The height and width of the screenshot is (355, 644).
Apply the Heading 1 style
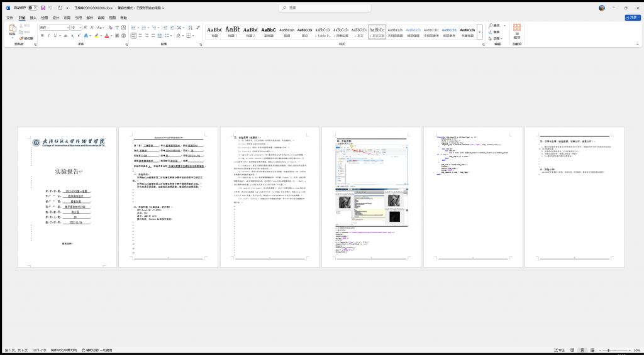232,31
